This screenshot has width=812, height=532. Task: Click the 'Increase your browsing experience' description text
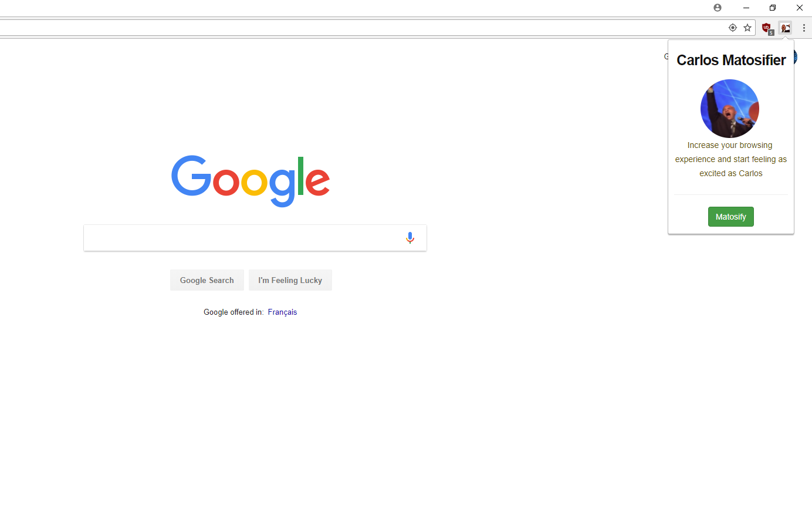(731, 159)
